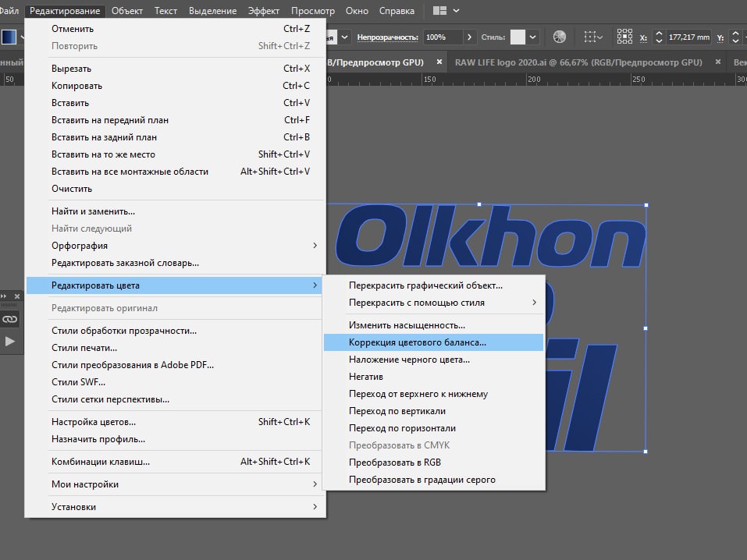Image resolution: width=747 pixels, height=560 pixels.
Task: Click the Recolor Artwork wheel icon
Action: tap(560, 37)
